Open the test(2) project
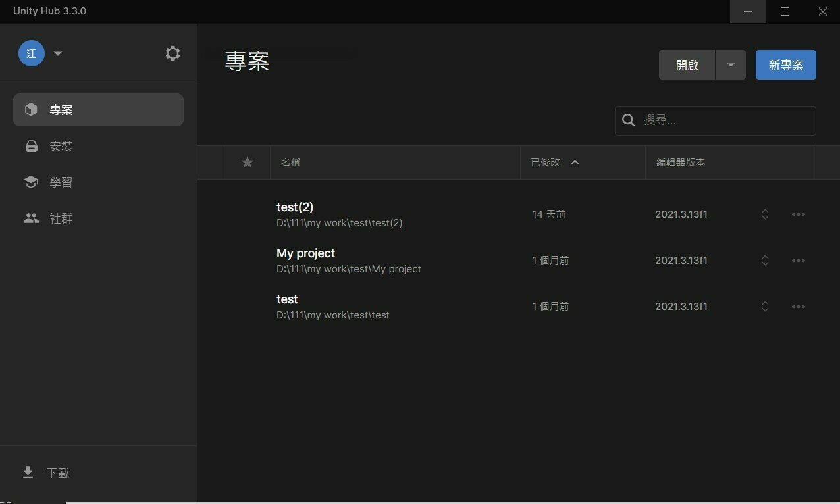 coord(507,214)
